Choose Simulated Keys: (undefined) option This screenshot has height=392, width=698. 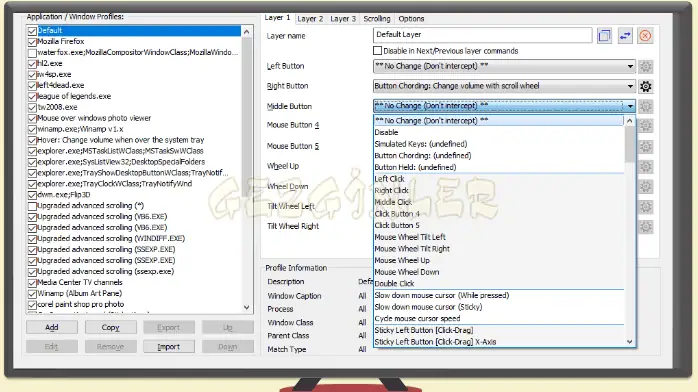pyautogui.click(x=499, y=144)
